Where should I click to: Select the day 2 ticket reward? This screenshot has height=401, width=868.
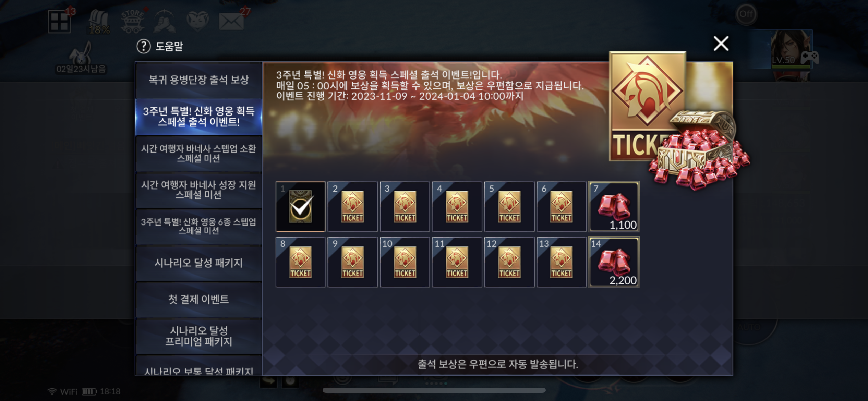[352, 207]
